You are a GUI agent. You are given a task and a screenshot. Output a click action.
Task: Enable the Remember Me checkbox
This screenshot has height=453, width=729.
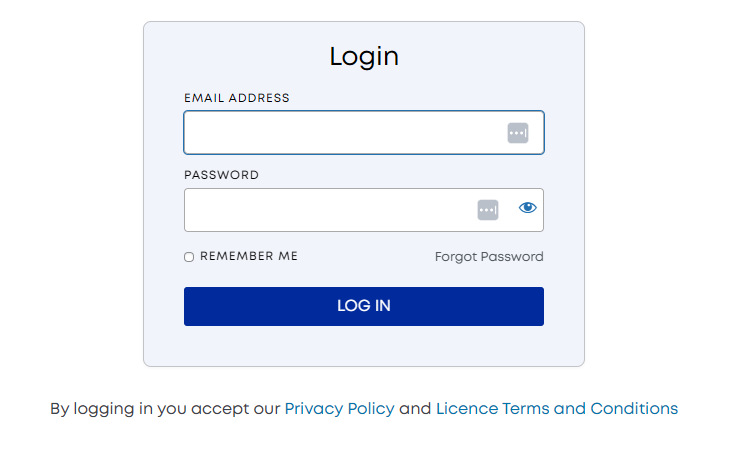[189, 257]
